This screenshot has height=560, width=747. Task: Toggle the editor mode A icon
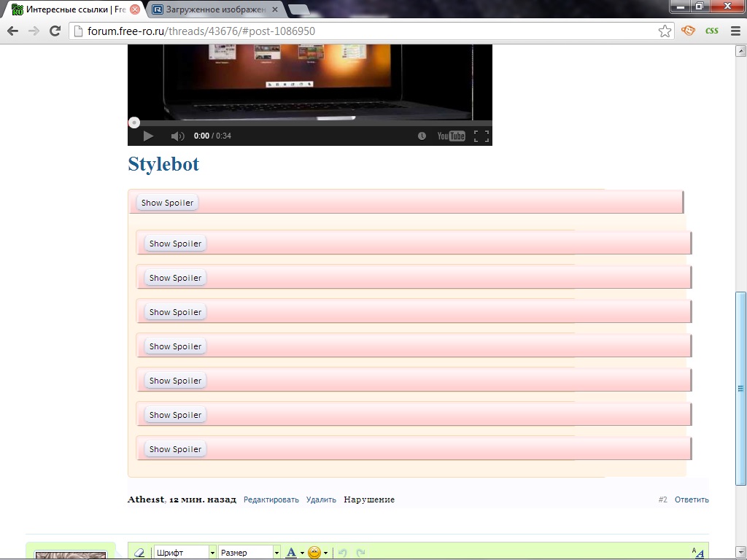(x=698, y=553)
